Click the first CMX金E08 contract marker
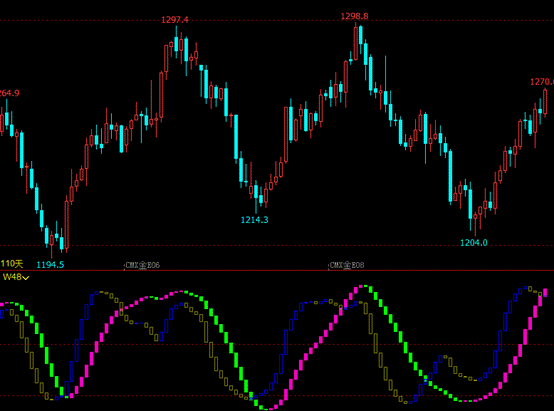 click(x=143, y=265)
